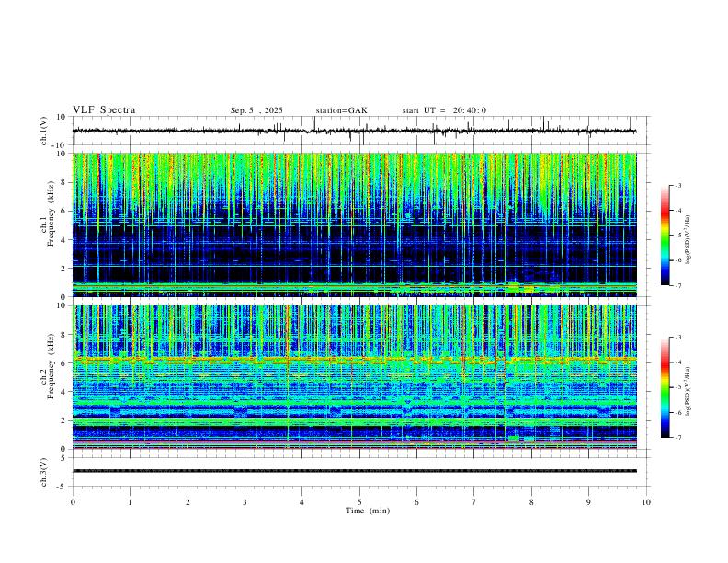The image size is (728, 563).
Task: Click the ch.2 spectrogram color scale bar
Action: (665, 387)
